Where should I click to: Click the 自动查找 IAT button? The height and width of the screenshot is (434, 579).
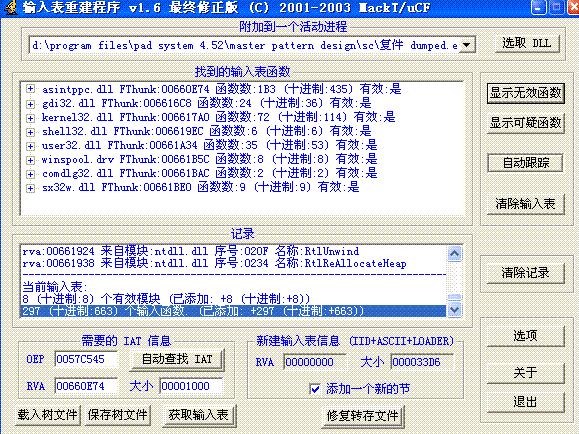click(177, 359)
